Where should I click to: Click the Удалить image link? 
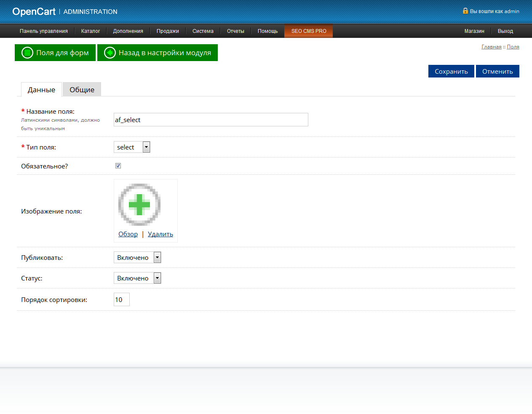tap(160, 234)
